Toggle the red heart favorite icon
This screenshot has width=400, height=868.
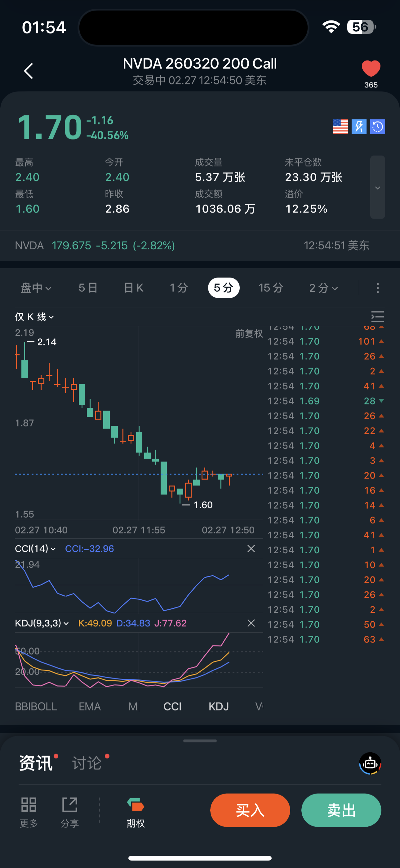(371, 69)
